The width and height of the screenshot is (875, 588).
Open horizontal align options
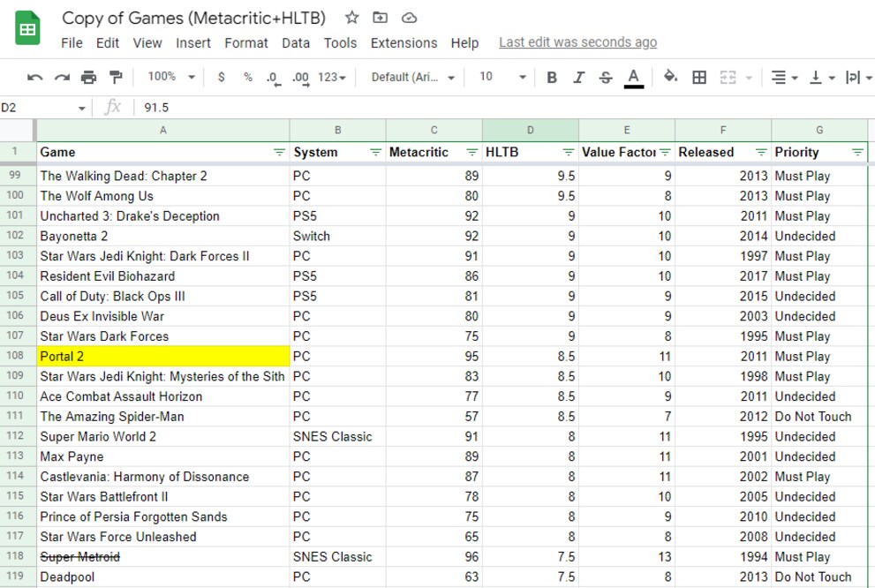pyautogui.click(x=783, y=77)
